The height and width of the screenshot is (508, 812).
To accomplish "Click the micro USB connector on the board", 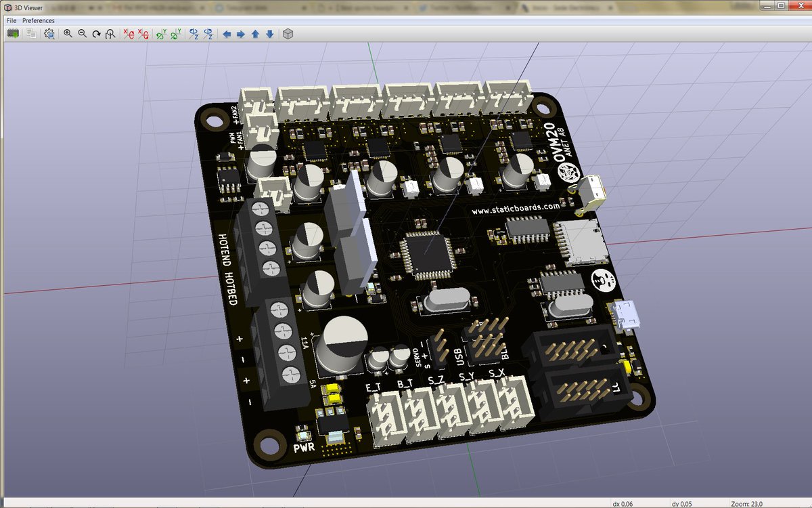I will (626, 315).
